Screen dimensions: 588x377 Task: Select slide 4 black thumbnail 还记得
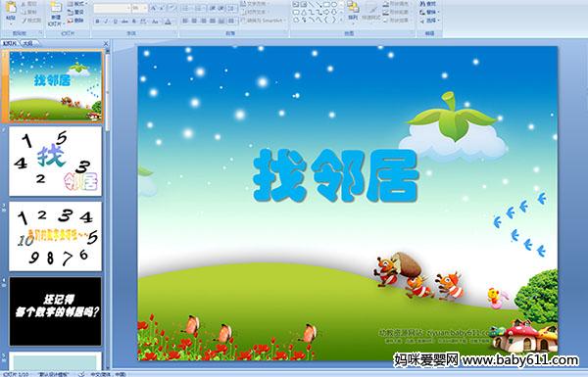pyautogui.click(x=56, y=311)
